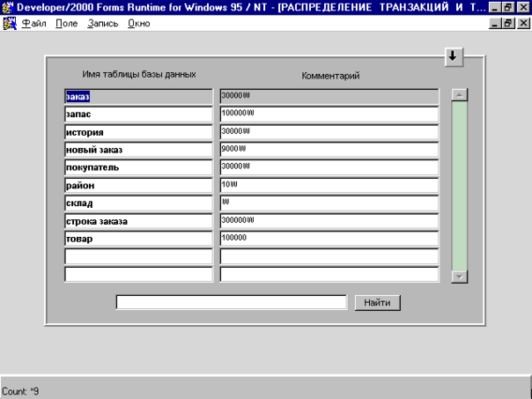This screenshot has height=399, width=532.
Task: Click the comment field for история row
Action: pos(329,132)
